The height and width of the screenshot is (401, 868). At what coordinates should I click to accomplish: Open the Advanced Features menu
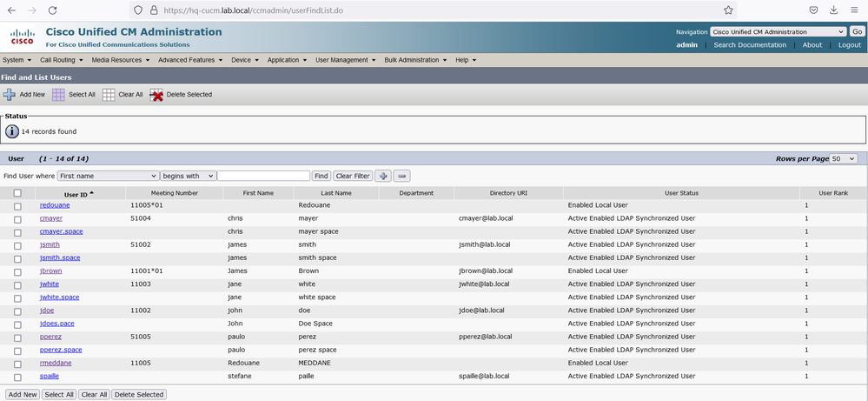pos(190,60)
